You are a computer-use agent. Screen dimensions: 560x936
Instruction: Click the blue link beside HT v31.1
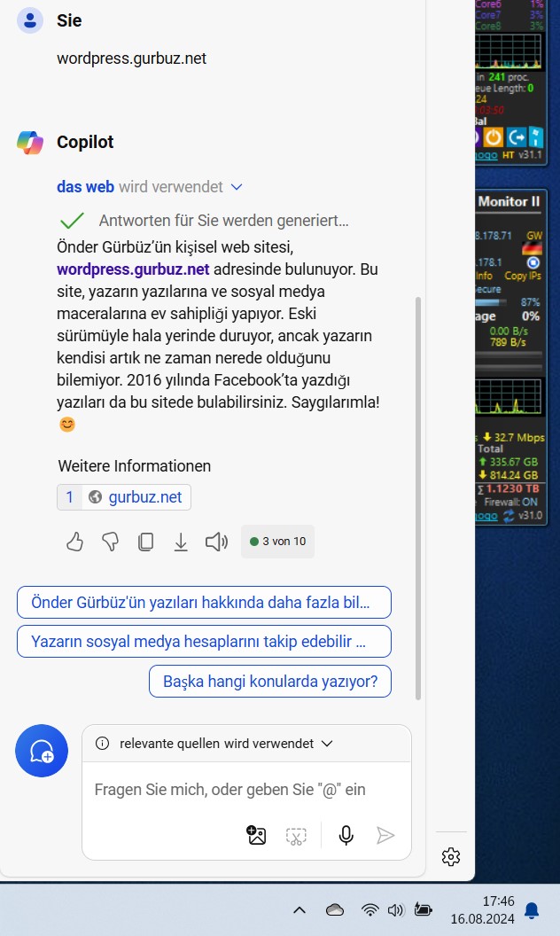click(x=486, y=155)
